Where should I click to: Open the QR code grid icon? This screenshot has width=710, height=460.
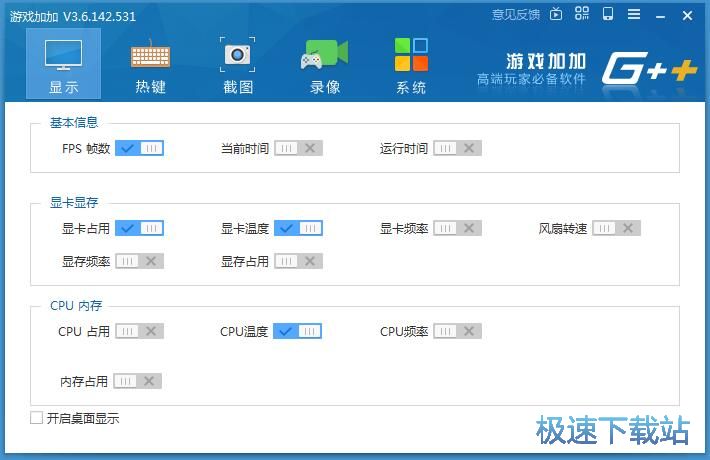pyautogui.click(x=582, y=14)
